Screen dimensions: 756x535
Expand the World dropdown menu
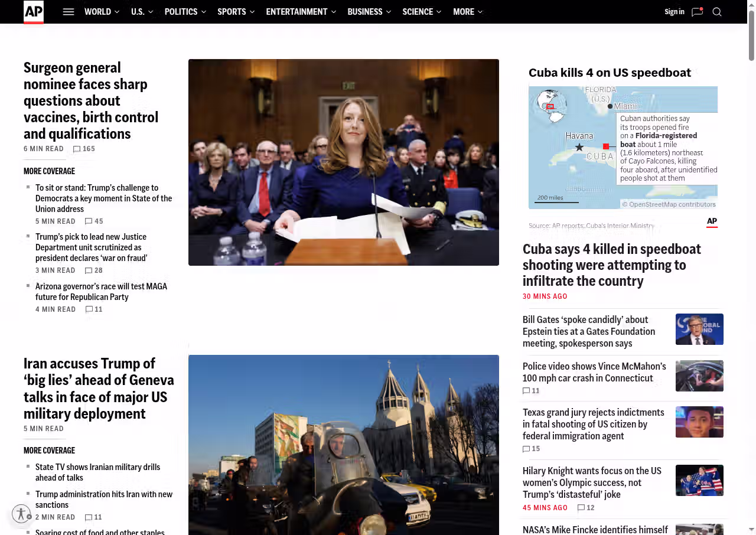(x=102, y=12)
